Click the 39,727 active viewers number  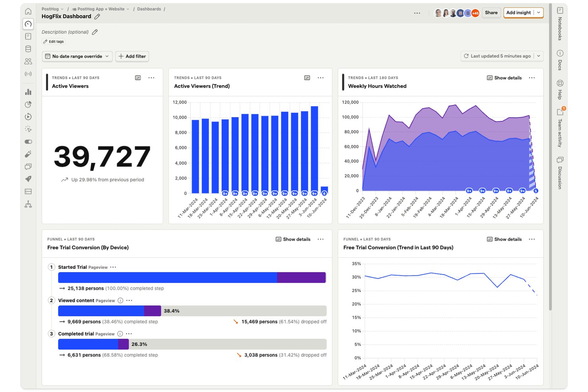pos(102,156)
